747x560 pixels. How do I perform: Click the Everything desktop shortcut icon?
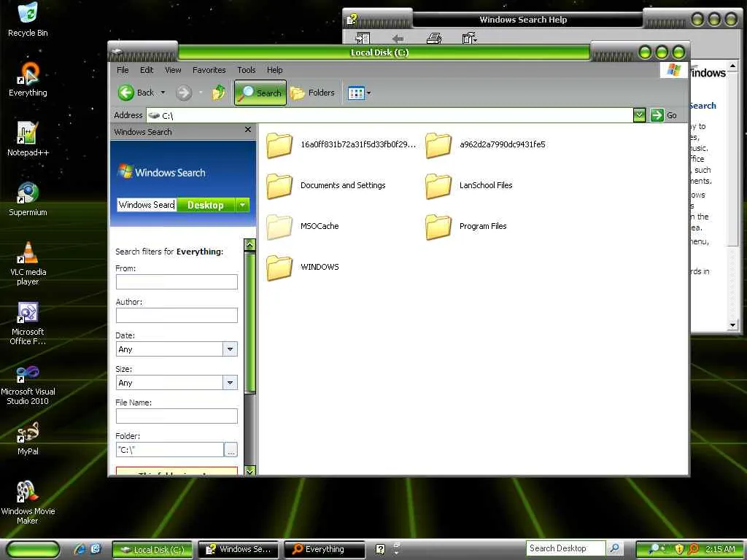(x=28, y=74)
